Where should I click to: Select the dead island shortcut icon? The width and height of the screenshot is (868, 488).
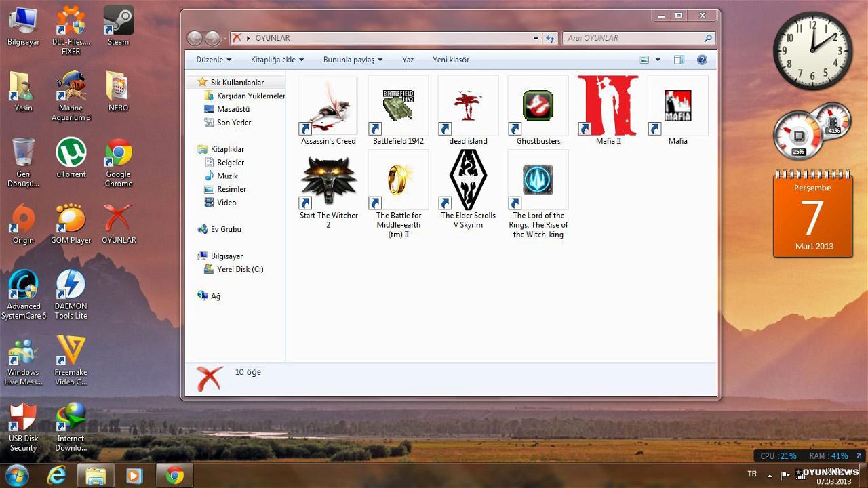click(468, 110)
